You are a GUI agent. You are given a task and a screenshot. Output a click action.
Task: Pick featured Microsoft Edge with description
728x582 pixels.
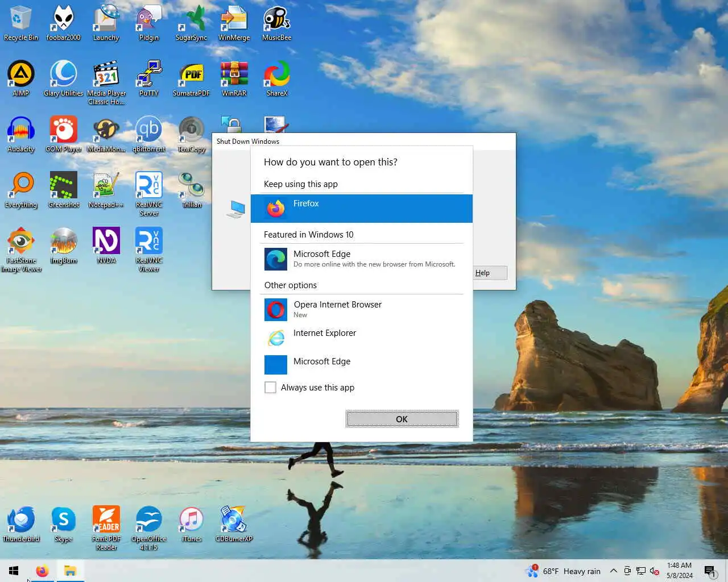click(362, 259)
